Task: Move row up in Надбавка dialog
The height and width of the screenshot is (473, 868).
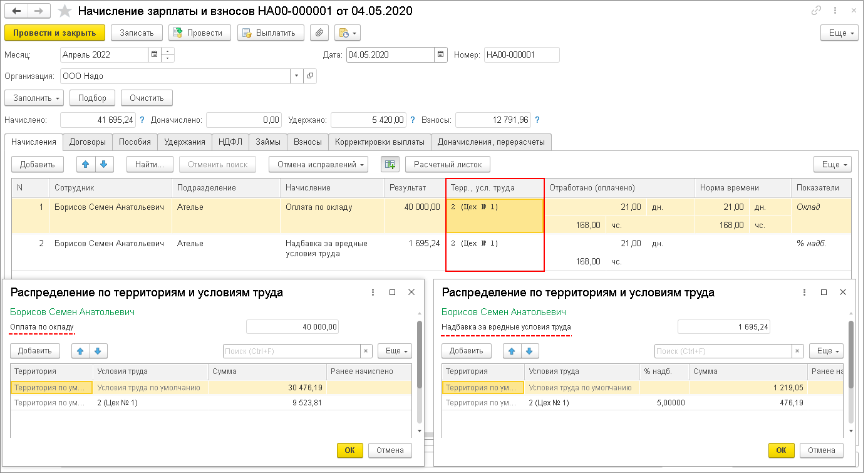Action: pyautogui.click(x=513, y=351)
